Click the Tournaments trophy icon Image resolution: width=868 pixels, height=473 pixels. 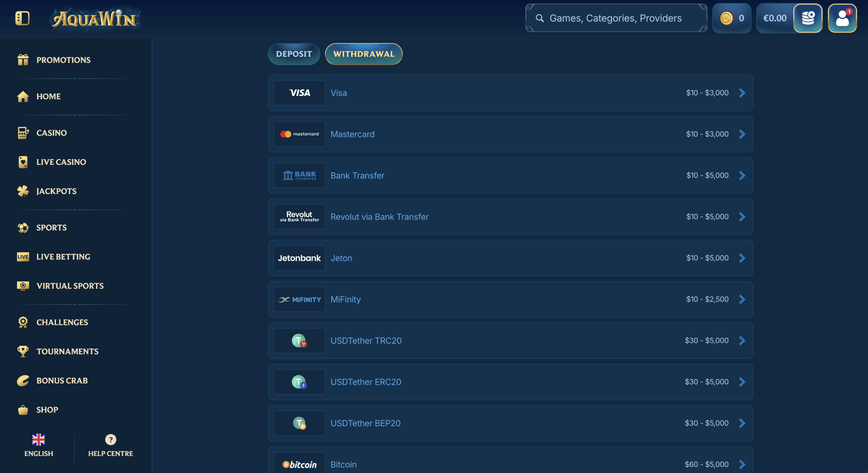point(23,351)
